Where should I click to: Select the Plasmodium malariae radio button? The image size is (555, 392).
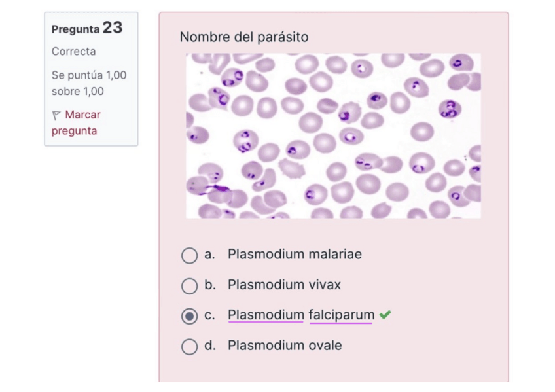(x=189, y=255)
